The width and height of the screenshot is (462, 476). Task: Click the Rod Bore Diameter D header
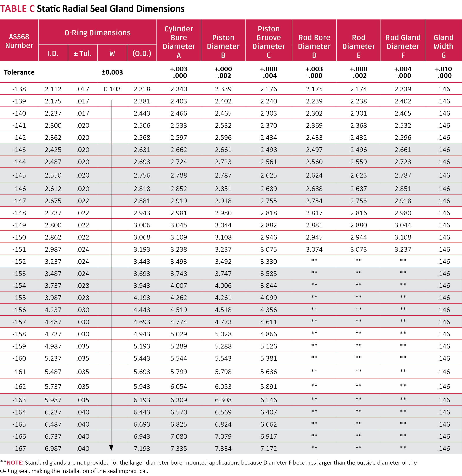314,46
